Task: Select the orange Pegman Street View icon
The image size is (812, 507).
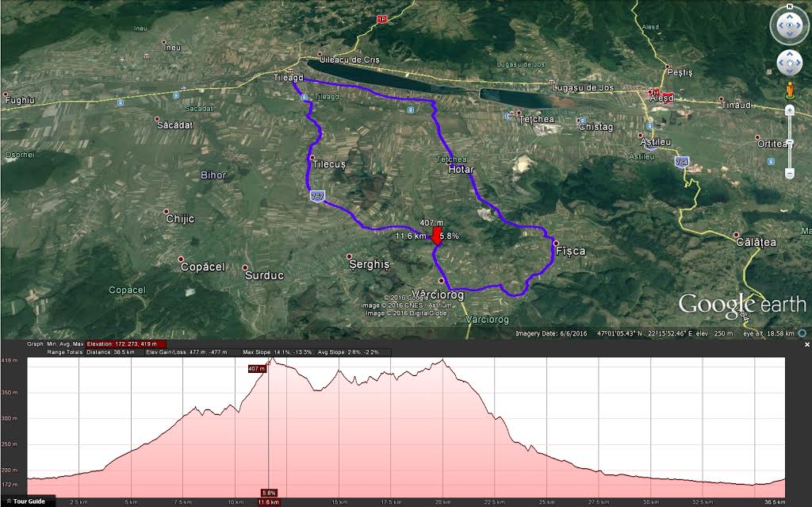Action: pyautogui.click(x=790, y=90)
